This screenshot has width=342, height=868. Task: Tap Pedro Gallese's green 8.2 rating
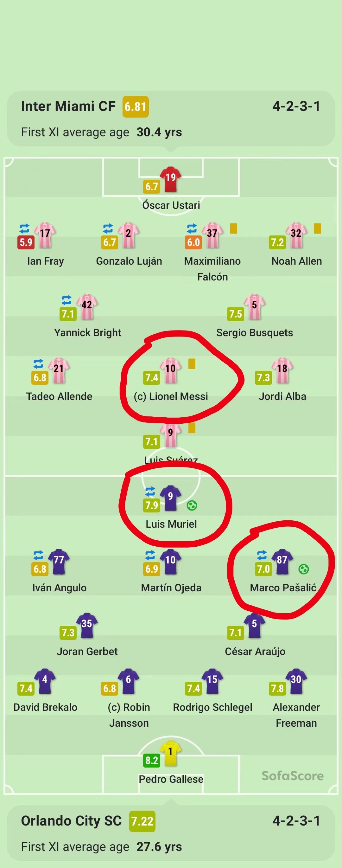pos(152,760)
